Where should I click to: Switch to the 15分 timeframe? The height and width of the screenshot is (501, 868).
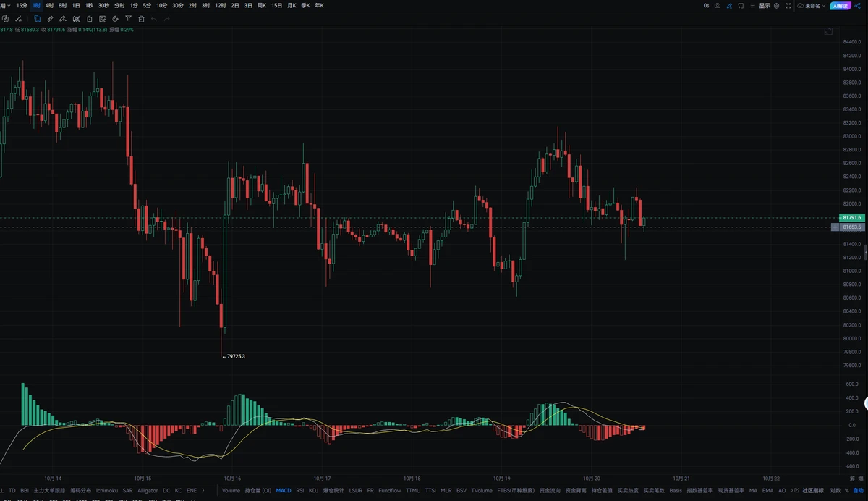[x=22, y=5]
